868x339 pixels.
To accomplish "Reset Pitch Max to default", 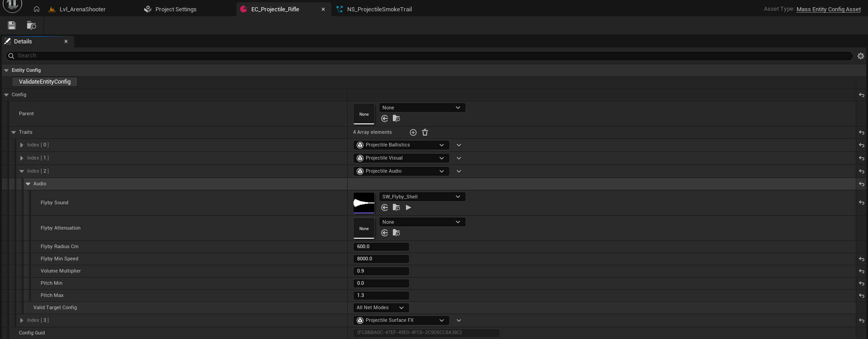I will tap(862, 296).
